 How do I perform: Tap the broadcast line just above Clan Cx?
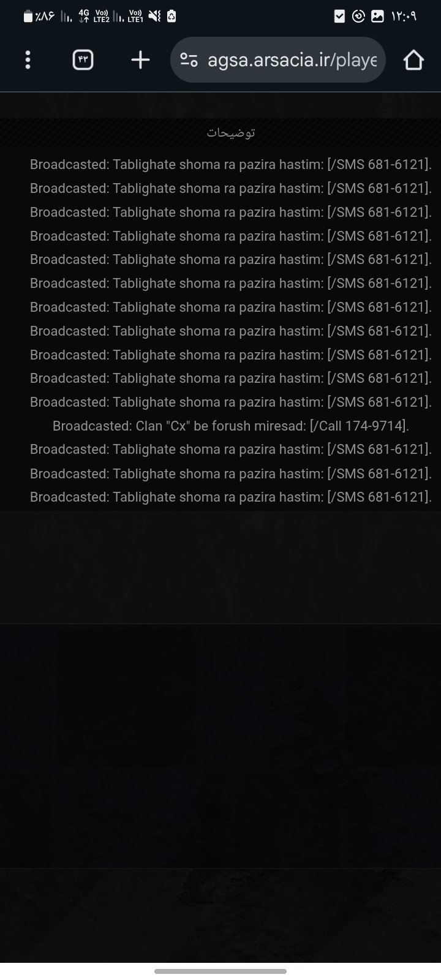[231, 402]
